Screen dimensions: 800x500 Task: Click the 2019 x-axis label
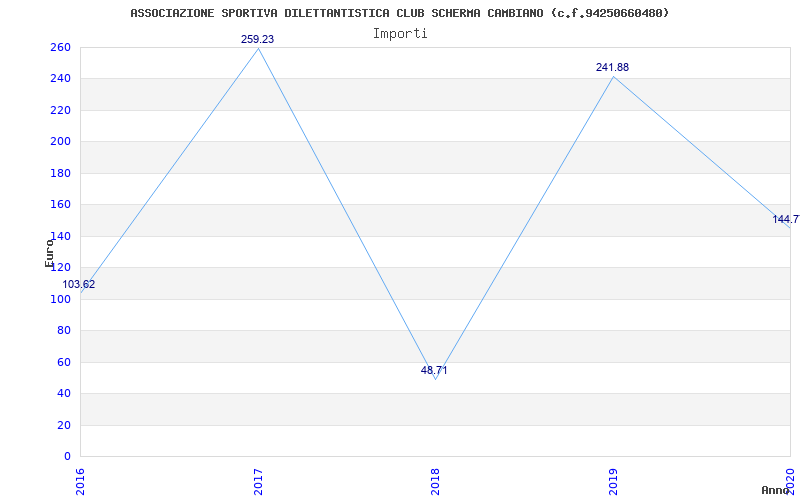tap(613, 482)
